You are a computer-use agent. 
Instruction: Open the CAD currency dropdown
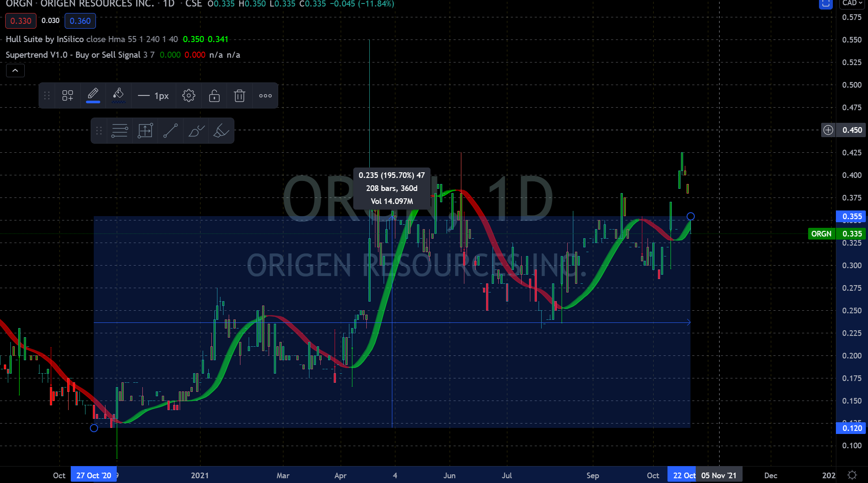tap(852, 3)
